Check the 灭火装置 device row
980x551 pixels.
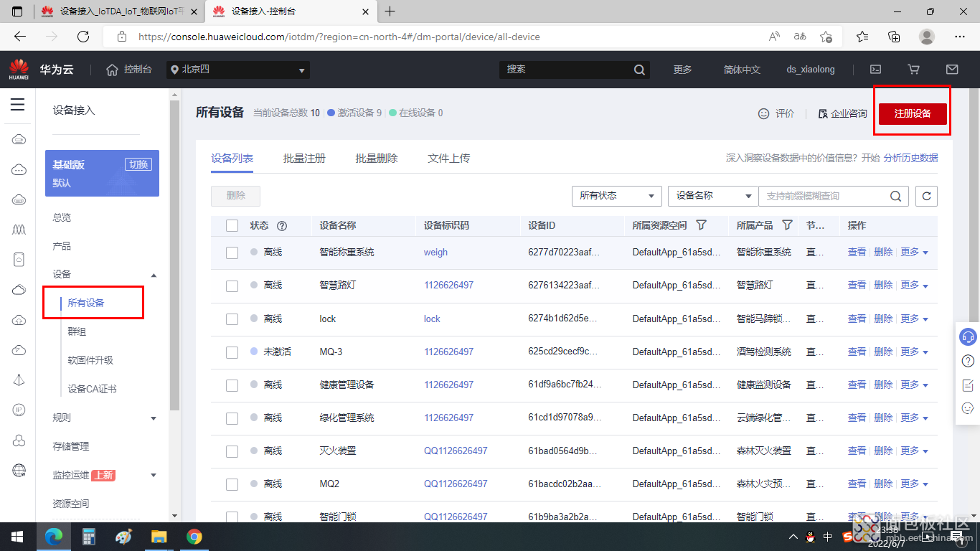[232, 451]
